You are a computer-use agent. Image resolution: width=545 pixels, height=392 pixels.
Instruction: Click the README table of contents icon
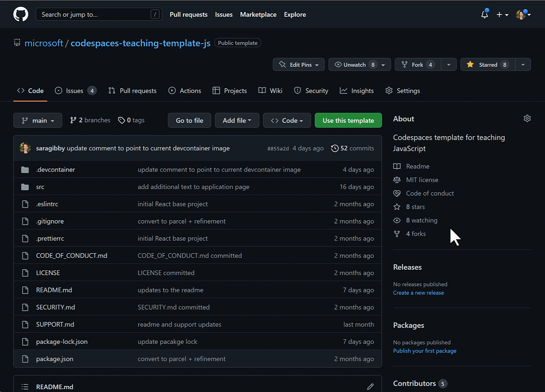coord(25,387)
